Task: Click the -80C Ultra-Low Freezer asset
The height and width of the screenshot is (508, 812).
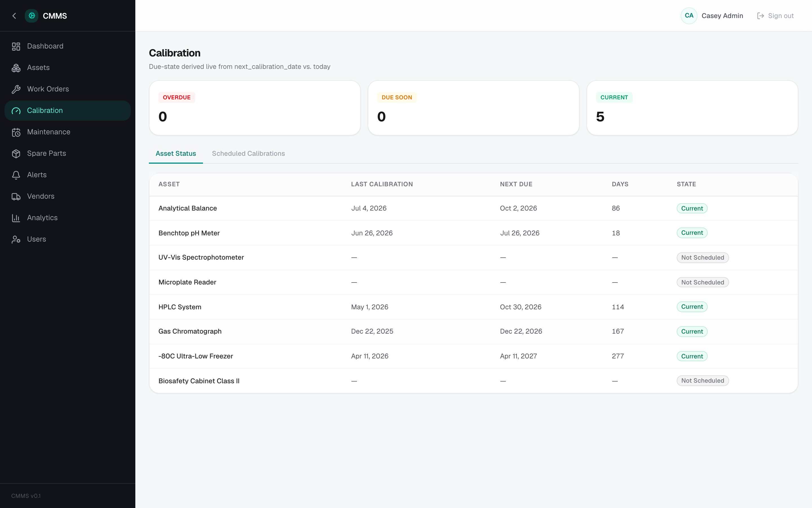Action: (196, 356)
